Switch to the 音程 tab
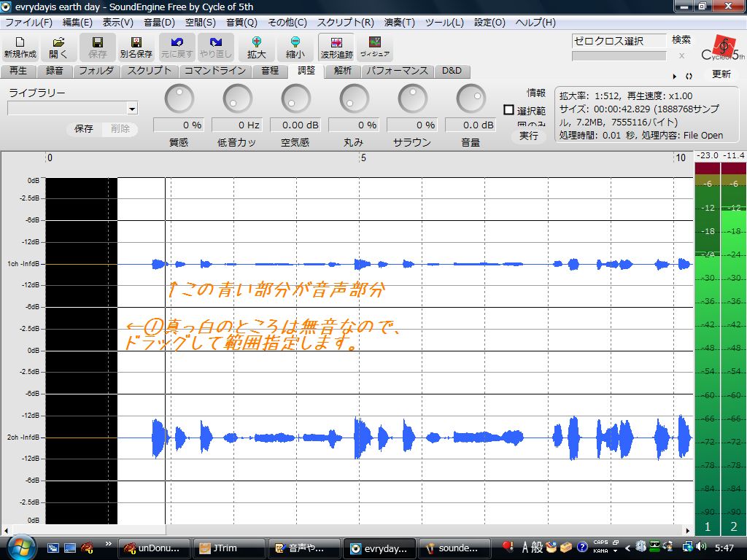The image size is (747, 560). coord(270,71)
